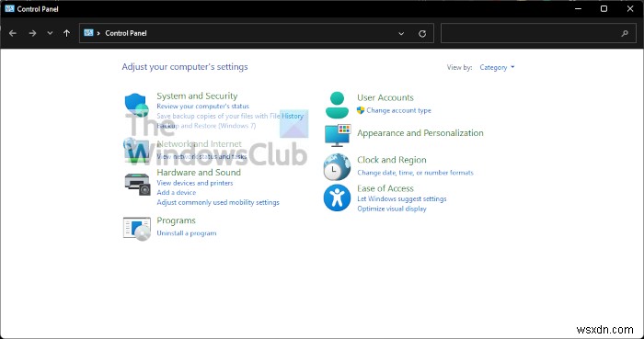Open the System and Security shield icon
Screen dimensions: 644x339
pos(136,106)
